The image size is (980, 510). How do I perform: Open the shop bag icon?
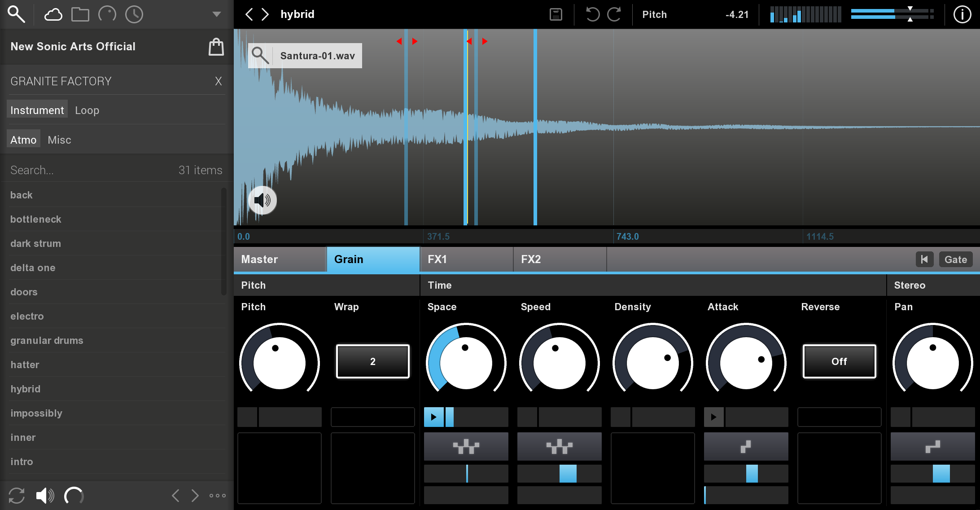216,47
